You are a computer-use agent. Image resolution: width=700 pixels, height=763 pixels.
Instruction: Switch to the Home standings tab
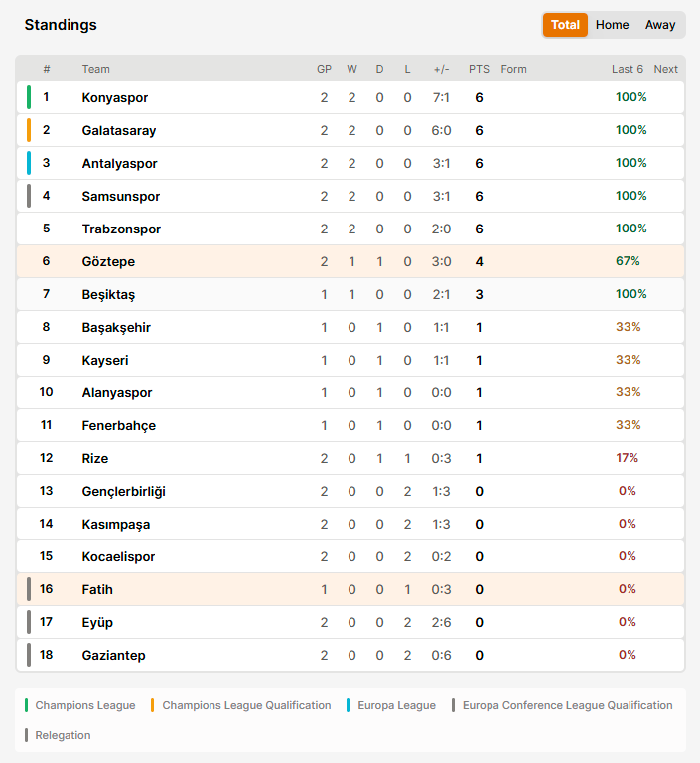click(612, 25)
